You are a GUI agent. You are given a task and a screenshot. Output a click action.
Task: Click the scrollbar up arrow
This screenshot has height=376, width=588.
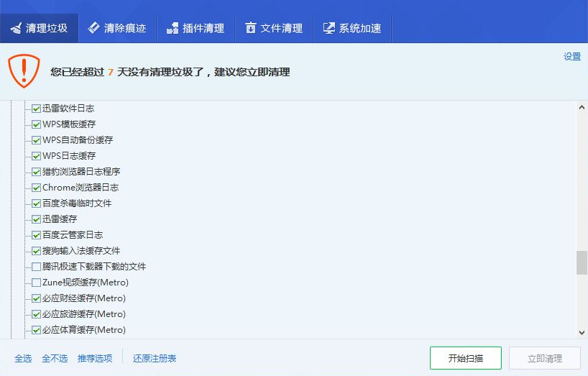coord(582,108)
